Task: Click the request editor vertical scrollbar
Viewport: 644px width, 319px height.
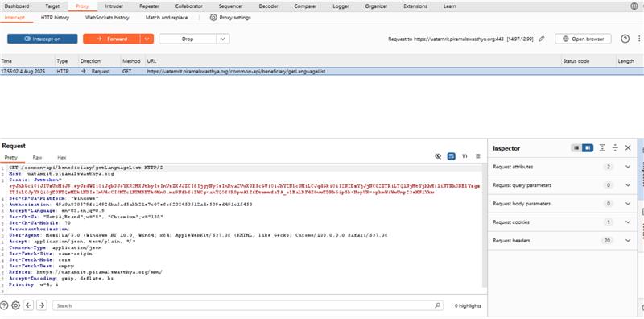Action: 485,226
